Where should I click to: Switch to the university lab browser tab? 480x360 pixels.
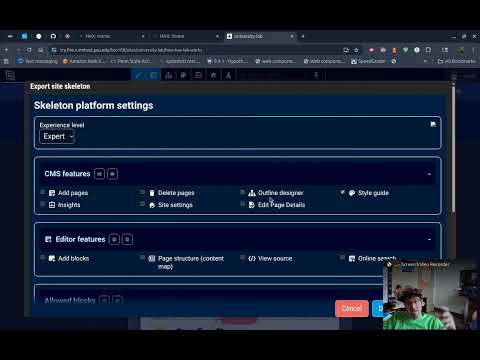(260, 36)
